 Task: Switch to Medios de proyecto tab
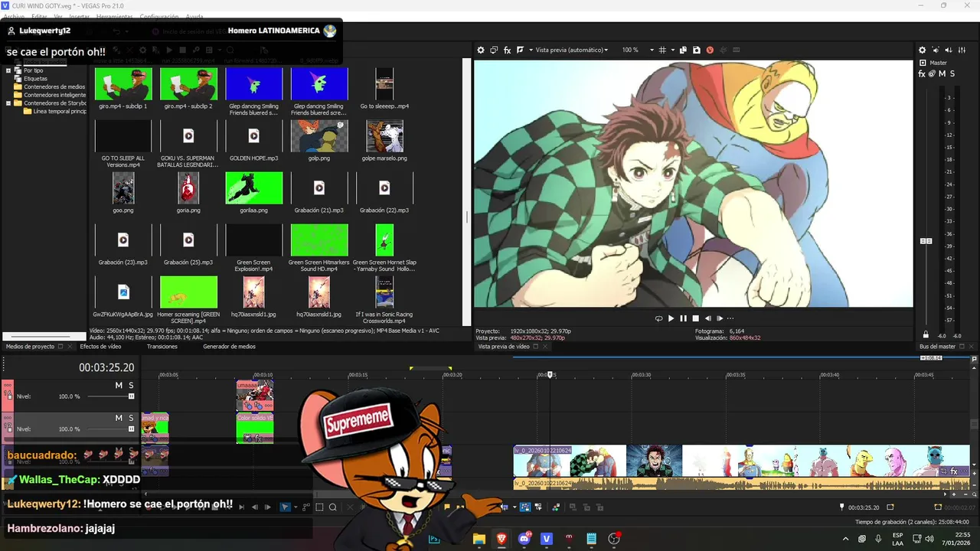(x=31, y=347)
